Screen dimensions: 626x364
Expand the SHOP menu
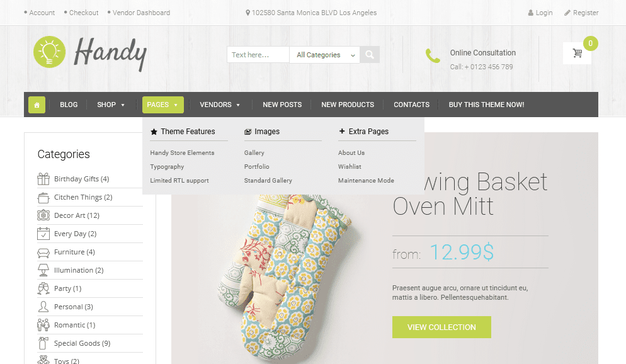pyautogui.click(x=111, y=105)
